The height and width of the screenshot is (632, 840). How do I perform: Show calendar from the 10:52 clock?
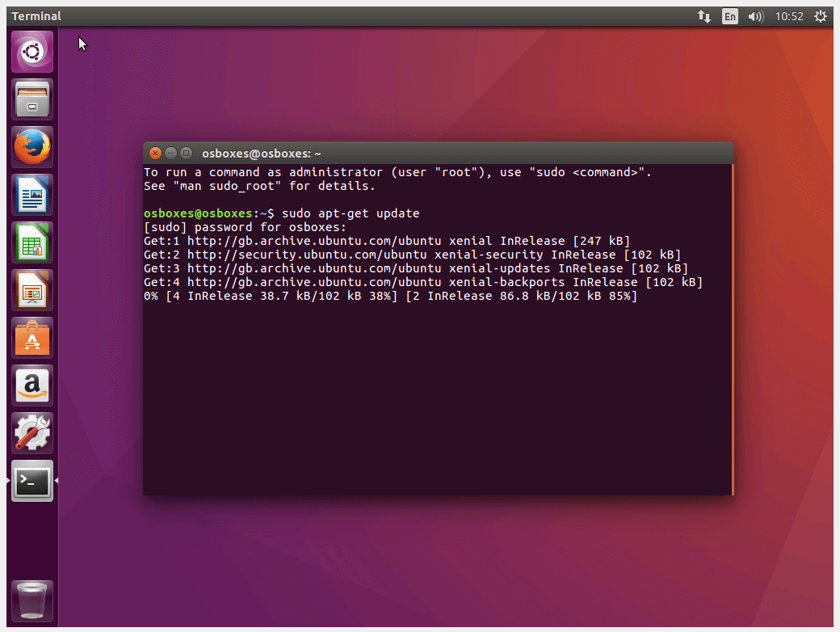pos(789,16)
